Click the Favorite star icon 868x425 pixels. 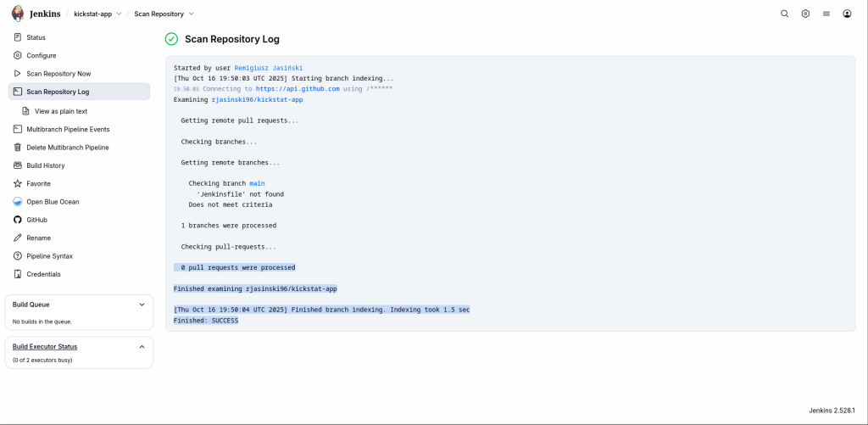click(x=18, y=183)
